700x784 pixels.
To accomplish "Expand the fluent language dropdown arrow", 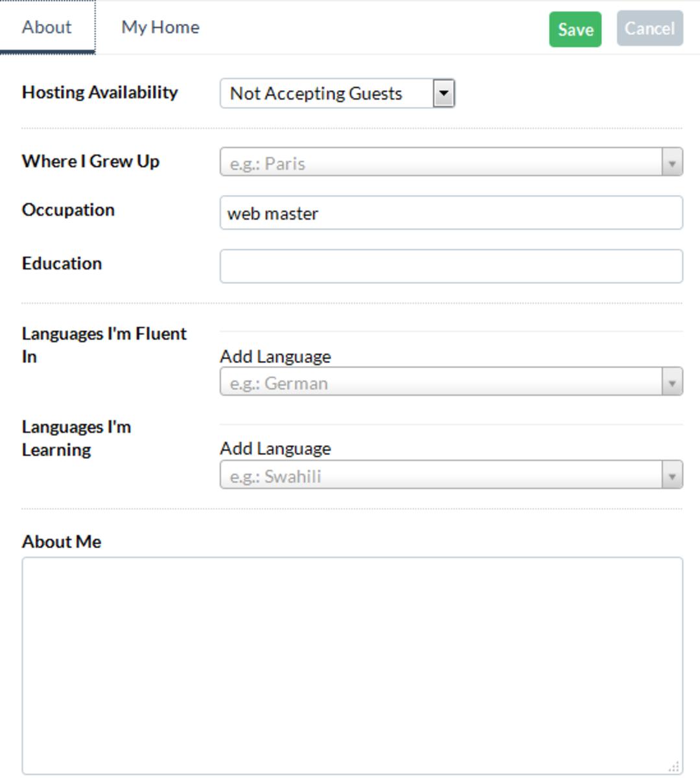I will pyautogui.click(x=672, y=382).
